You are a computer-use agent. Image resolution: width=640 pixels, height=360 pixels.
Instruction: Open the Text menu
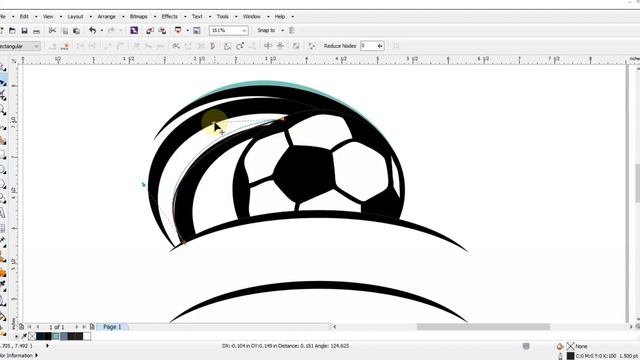pos(197,17)
